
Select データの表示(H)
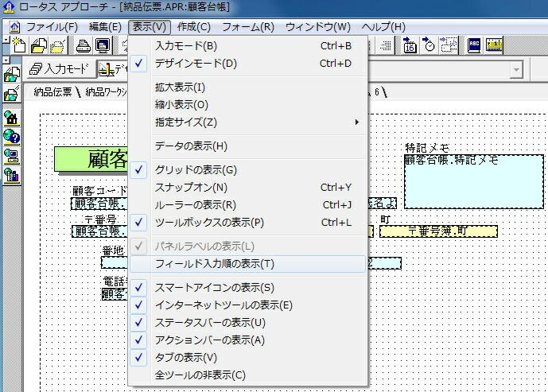click(248, 146)
